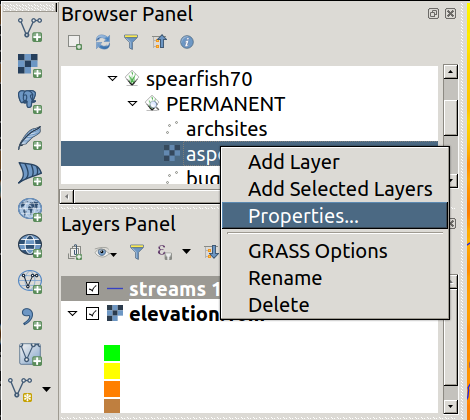The image size is (470, 420).
Task: Collapse the spearfish70 tree node
Action: (x=113, y=79)
